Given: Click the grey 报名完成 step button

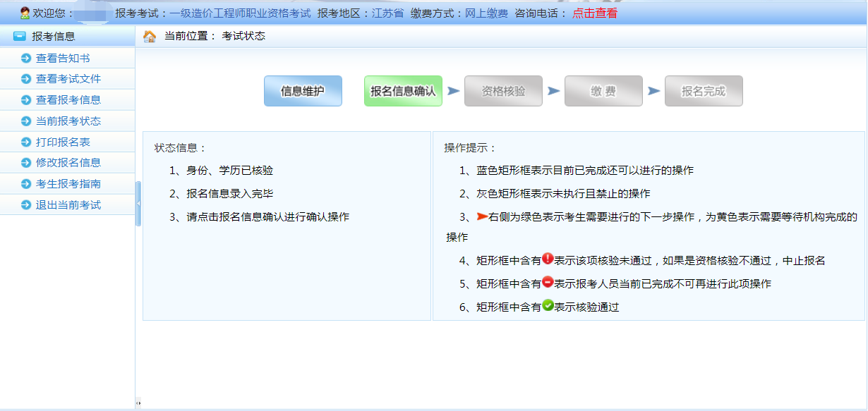Looking at the screenshot, I should [x=704, y=91].
